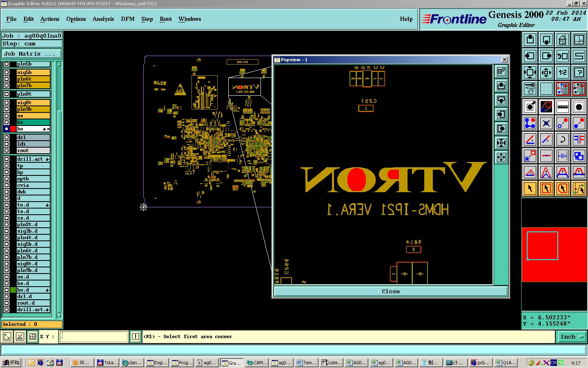Toggle the checkbox for layer pln8t
This screenshot has width=588, height=368.
coord(7,94)
